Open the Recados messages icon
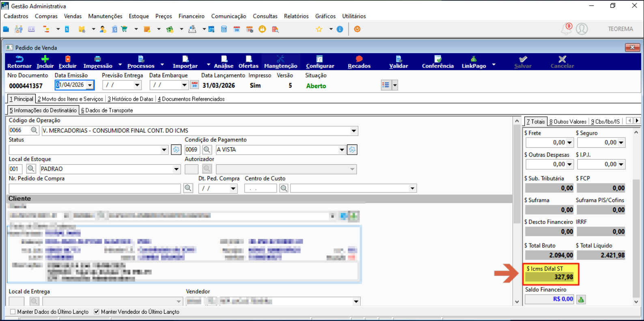 [359, 59]
